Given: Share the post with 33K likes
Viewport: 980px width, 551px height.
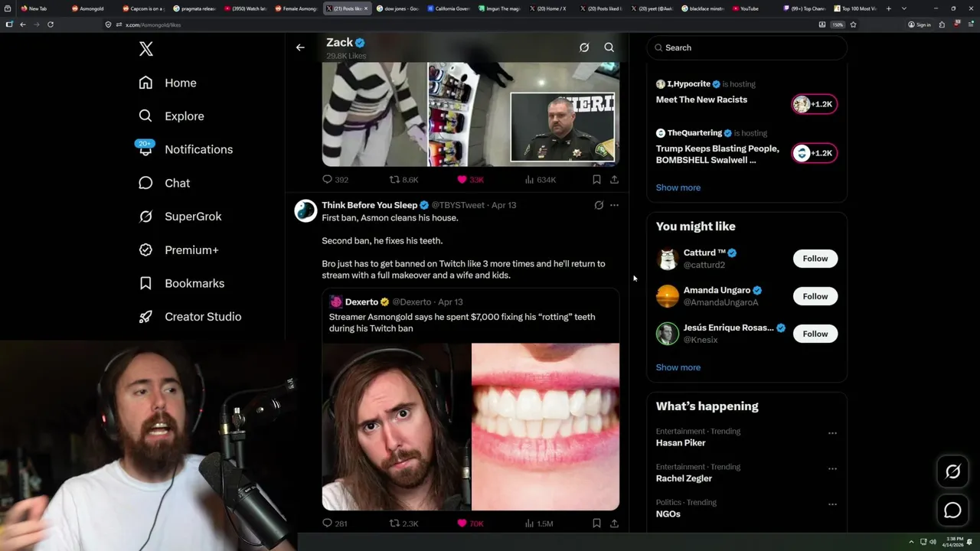Looking at the screenshot, I should click(x=614, y=180).
